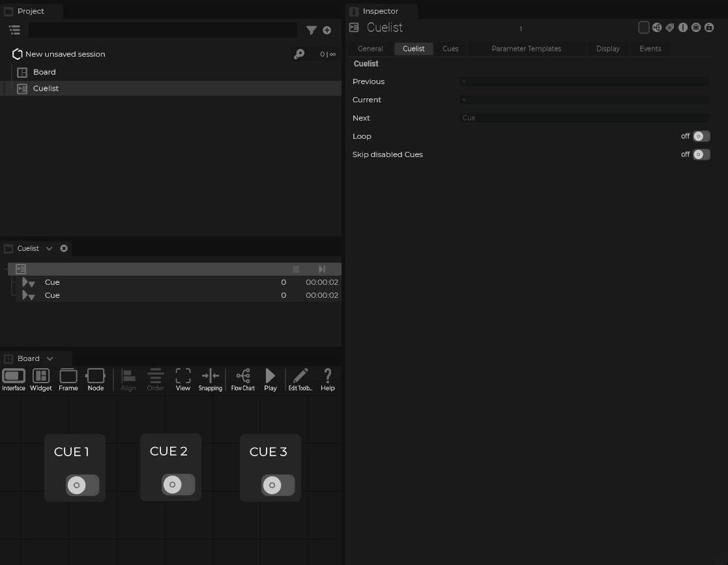728x565 pixels.
Task: Select the Interface tool in Board toolbar
Action: click(13, 379)
